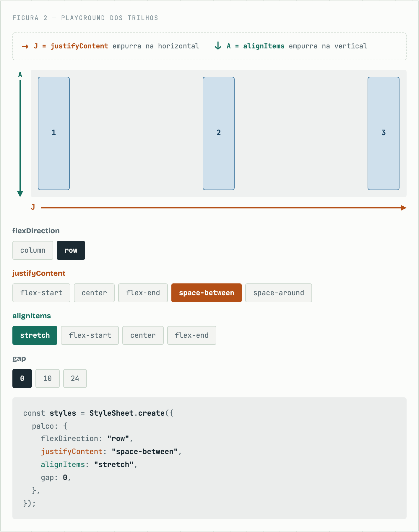419x532 pixels.
Task: Click box 3 in the preview stage
Action: (x=384, y=133)
